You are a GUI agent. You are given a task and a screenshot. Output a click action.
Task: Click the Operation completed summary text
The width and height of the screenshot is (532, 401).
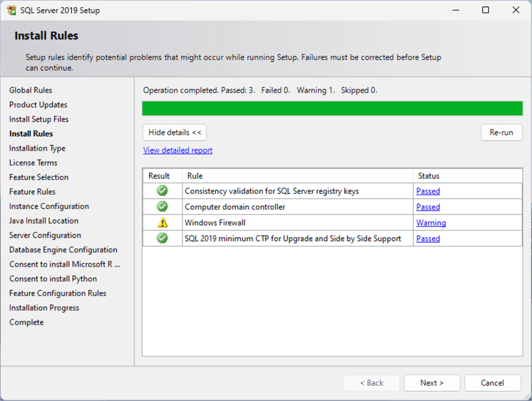(260, 90)
